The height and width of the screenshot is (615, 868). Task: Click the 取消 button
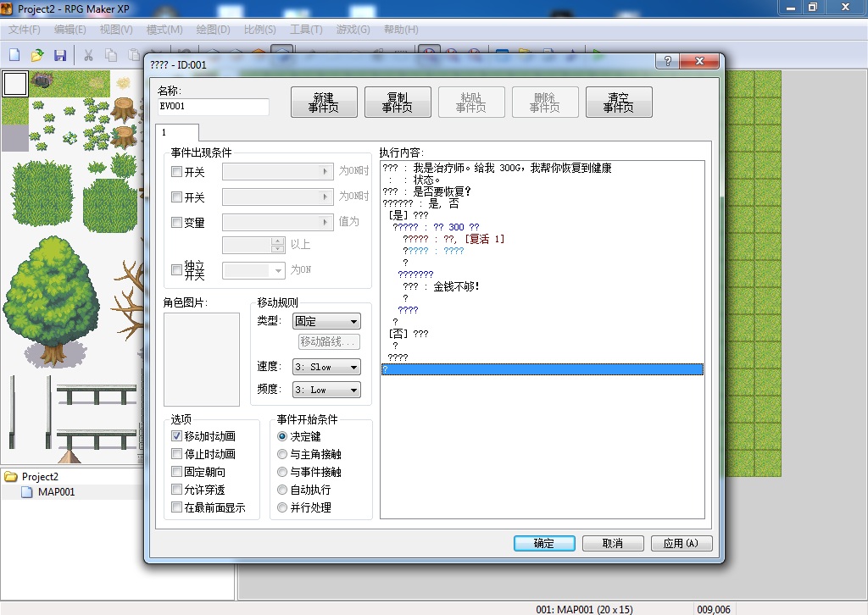point(613,543)
